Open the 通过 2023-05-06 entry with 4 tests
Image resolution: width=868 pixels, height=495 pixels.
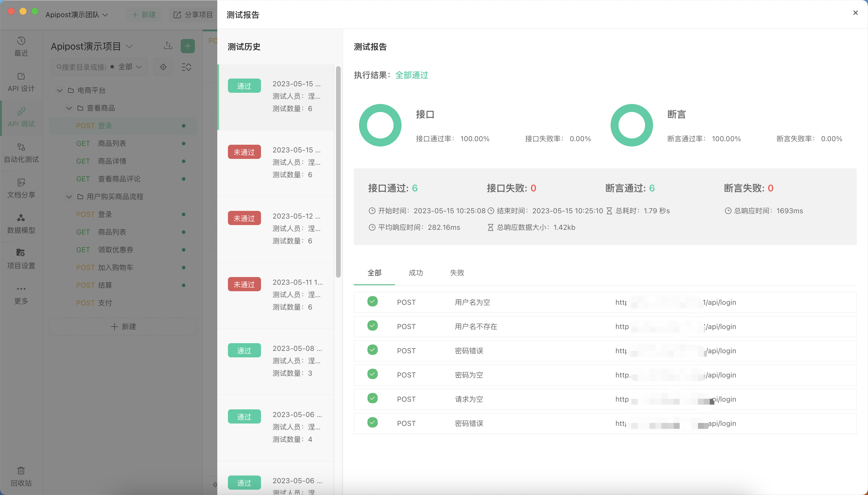point(276,428)
